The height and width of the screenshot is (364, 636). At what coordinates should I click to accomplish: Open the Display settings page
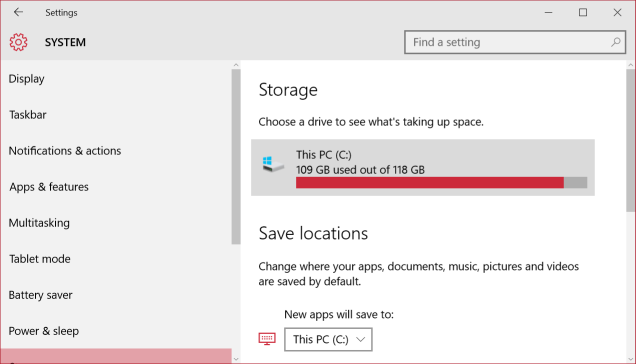tap(26, 79)
